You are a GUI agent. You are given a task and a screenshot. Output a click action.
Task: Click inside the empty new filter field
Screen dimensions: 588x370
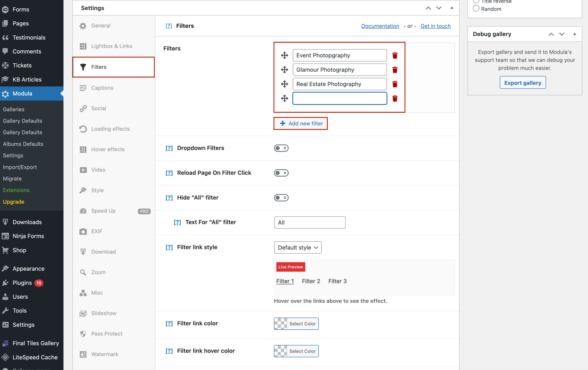coord(339,98)
